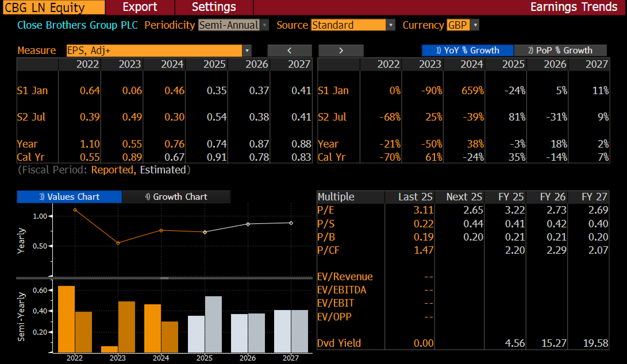Image resolution: width=627 pixels, height=364 pixels.
Task: Click the previous period arrow button
Action: point(289,51)
